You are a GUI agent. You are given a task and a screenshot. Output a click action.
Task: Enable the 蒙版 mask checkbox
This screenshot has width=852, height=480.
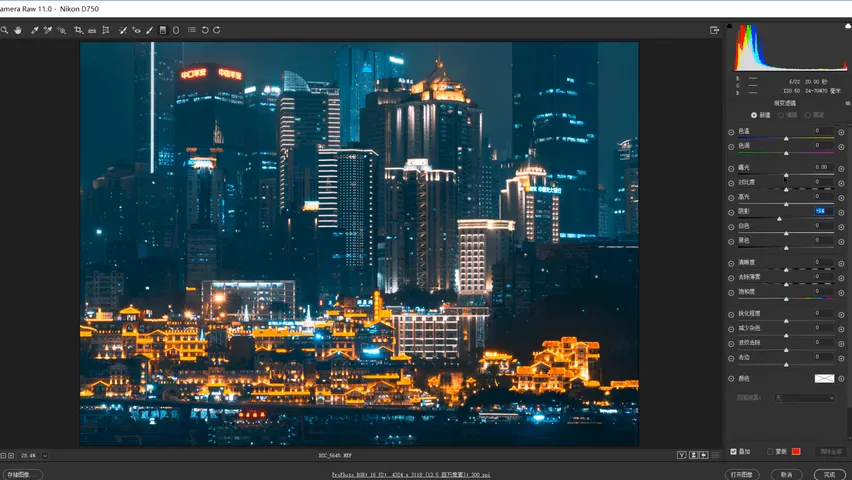click(770, 452)
